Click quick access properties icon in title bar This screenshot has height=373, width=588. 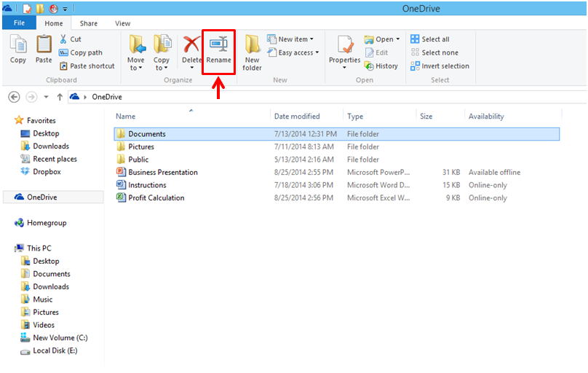tap(27, 8)
